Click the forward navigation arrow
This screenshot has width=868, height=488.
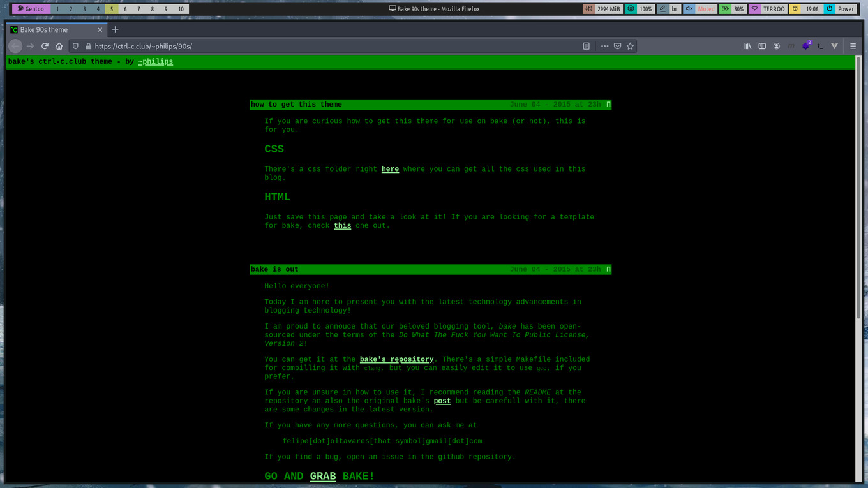[x=30, y=46]
